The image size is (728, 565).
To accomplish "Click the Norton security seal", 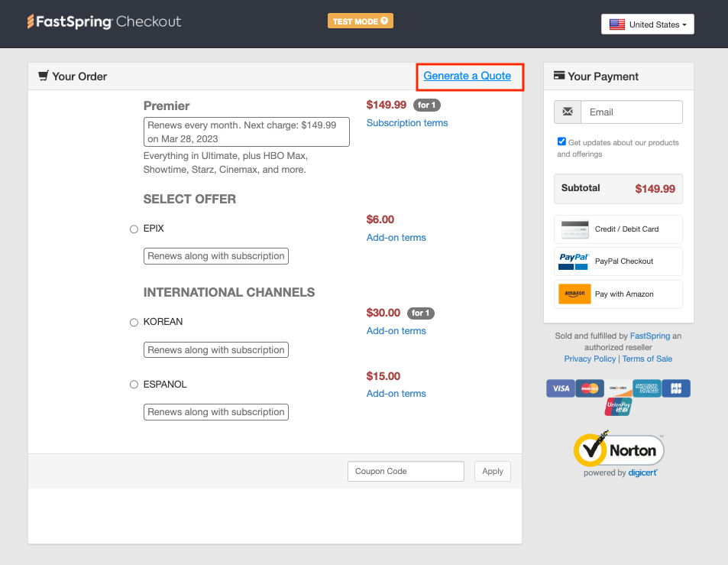I will click(x=619, y=450).
